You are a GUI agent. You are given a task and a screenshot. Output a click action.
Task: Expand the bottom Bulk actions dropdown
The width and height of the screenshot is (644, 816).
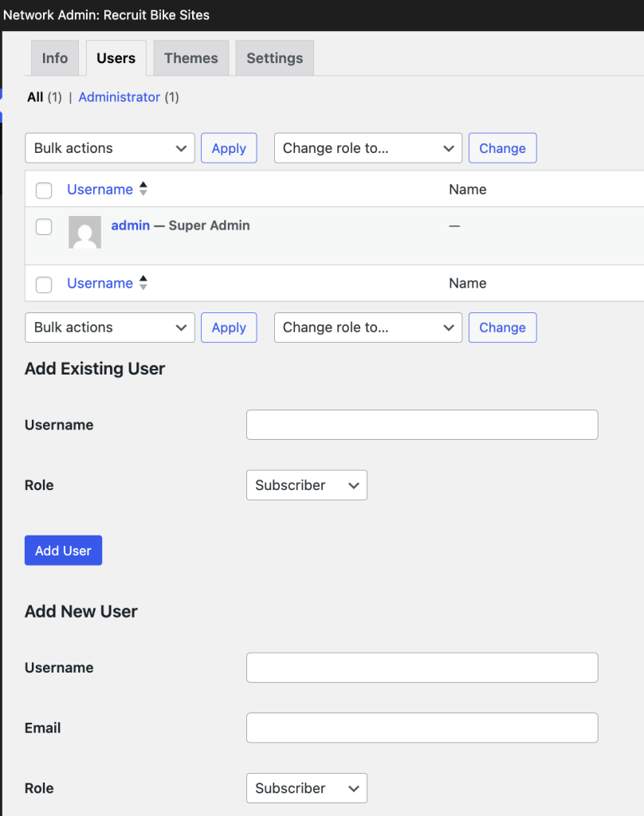[x=110, y=328]
